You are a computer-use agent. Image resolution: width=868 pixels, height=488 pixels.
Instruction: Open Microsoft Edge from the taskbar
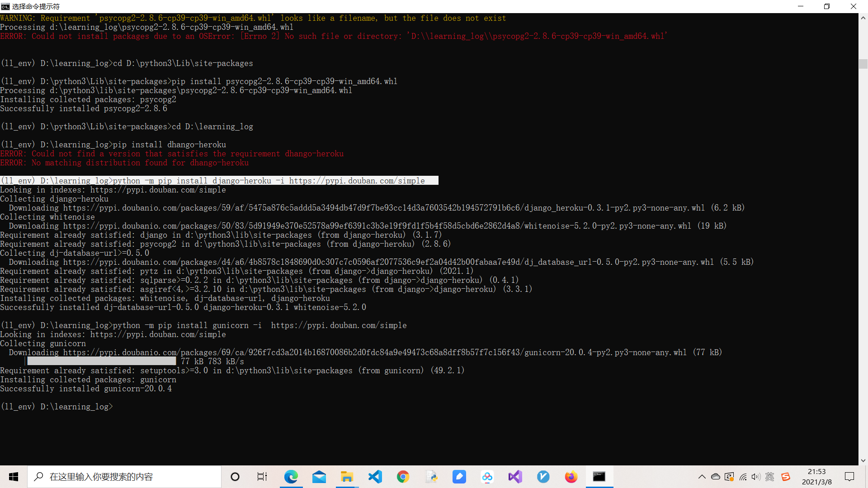[x=291, y=477]
